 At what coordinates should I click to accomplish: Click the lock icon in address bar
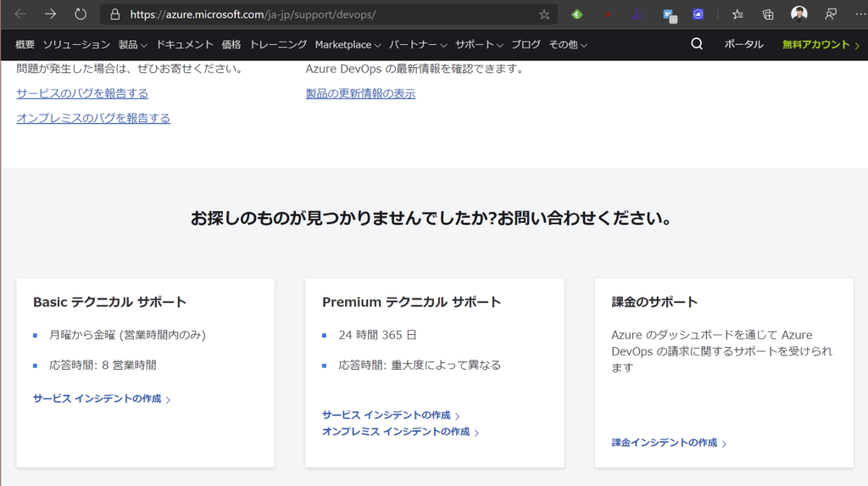tap(115, 14)
